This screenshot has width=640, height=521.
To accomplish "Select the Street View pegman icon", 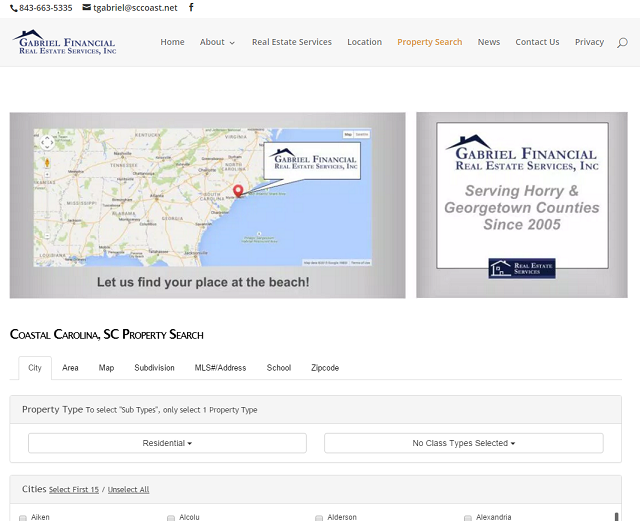I will coord(47,163).
